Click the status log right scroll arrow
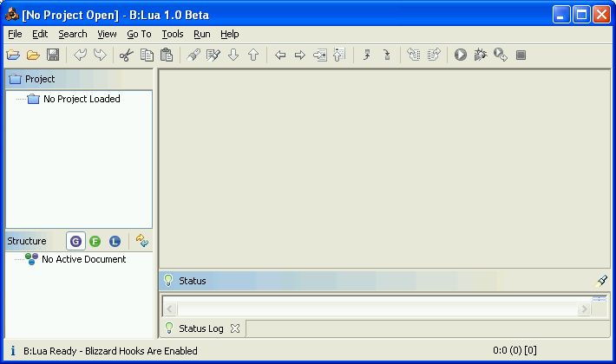This screenshot has height=364, width=616. click(x=584, y=309)
